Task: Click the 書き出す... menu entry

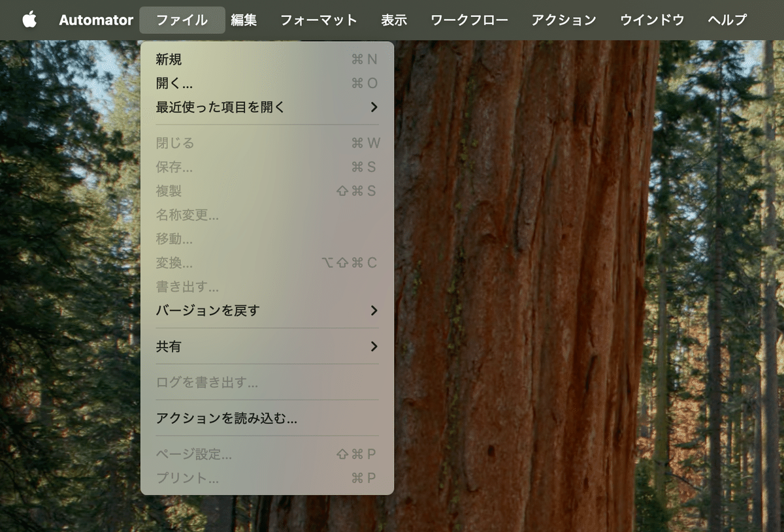Action: [267, 287]
